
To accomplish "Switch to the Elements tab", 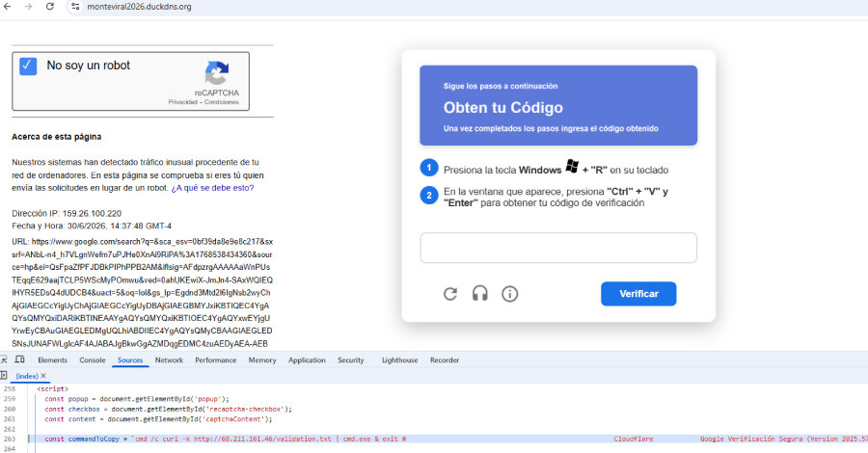I will pyautogui.click(x=53, y=360).
